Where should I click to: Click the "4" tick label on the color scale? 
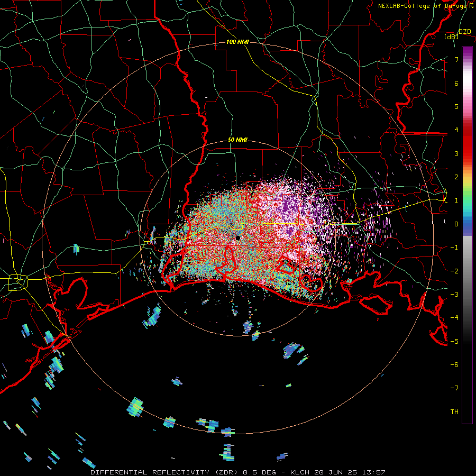point(456,130)
